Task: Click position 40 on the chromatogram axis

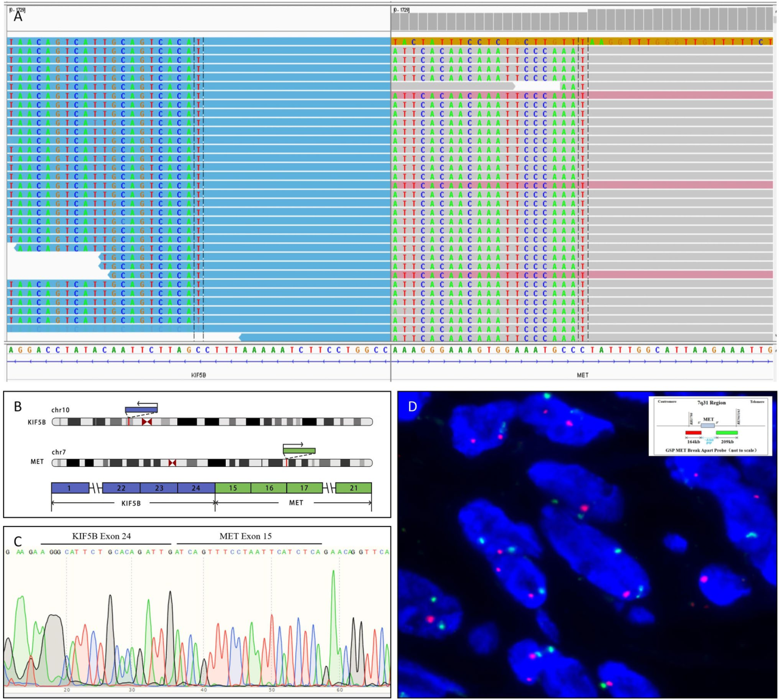Action: (203, 690)
